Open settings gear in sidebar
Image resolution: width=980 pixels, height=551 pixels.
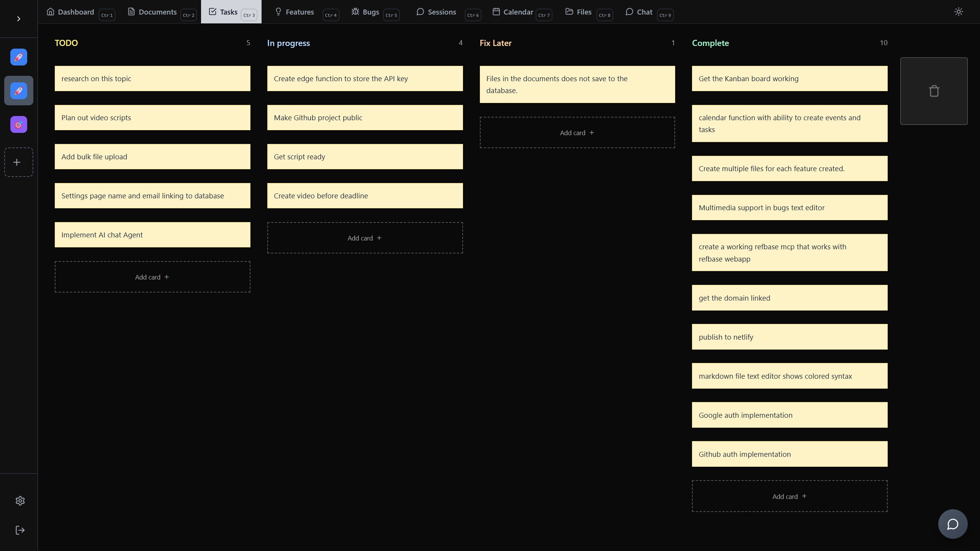(20, 501)
